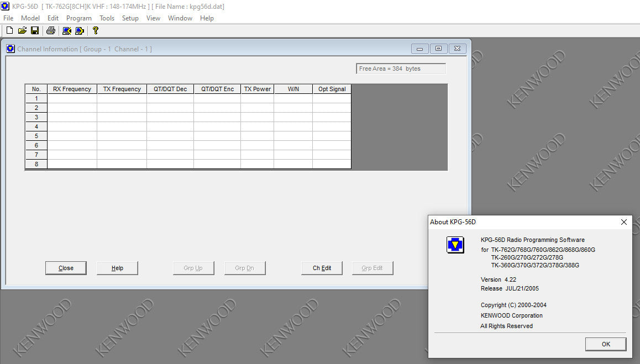Open the Edit menu
This screenshot has height=364, width=640.
coord(53,18)
